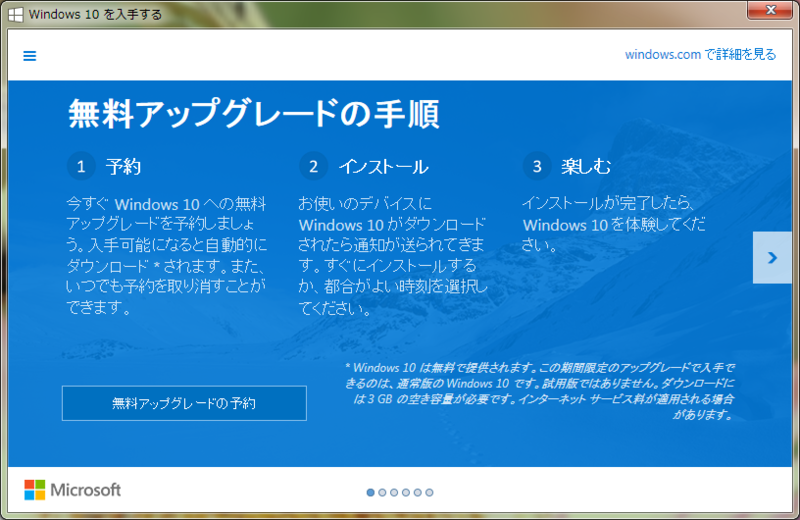Select the first page indicator dot
Image resolution: width=800 pixels, height=520 pixels.
(370, 492)
